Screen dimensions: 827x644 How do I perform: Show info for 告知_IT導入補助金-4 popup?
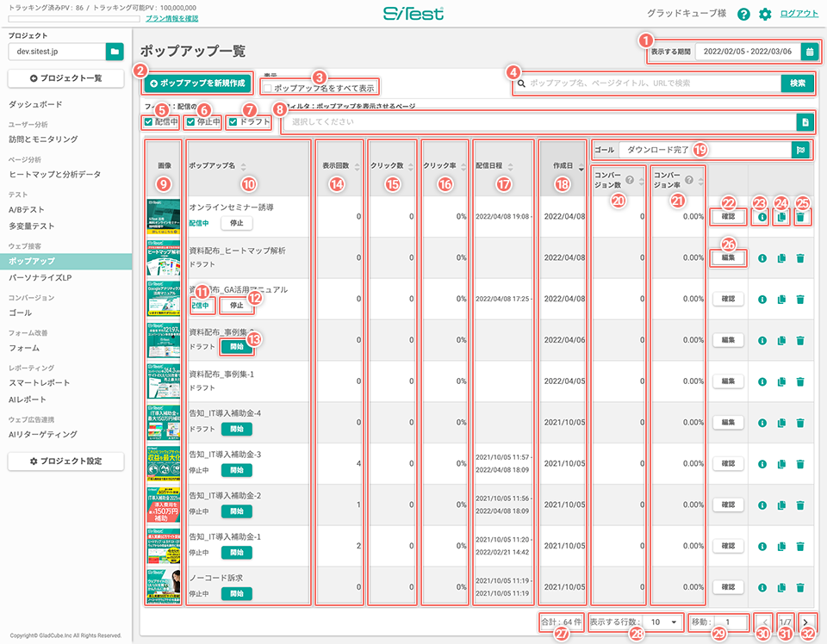click(x=762, y=423)
